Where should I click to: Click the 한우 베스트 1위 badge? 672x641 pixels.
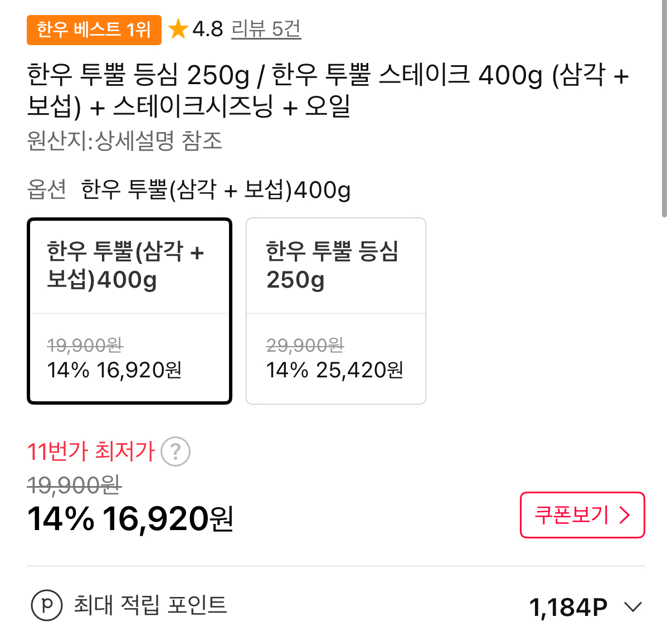[x=94, y=30]
